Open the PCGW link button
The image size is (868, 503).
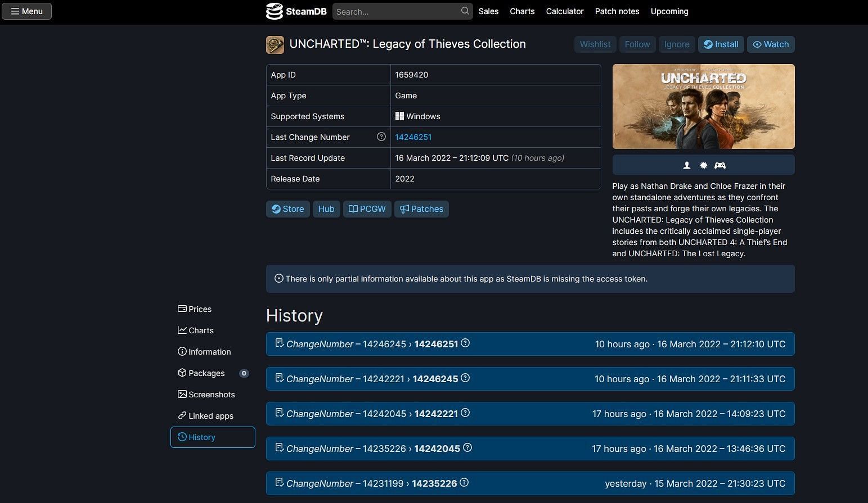pyautogui.click(x=367, y=209)
